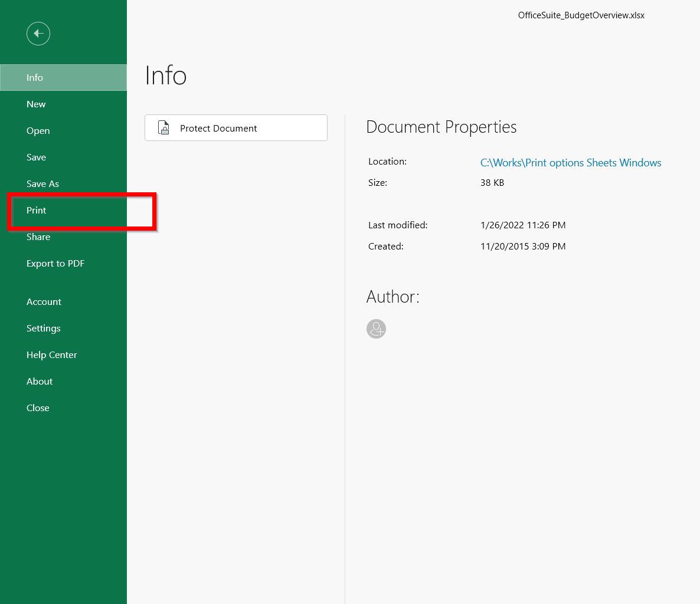This screenshot has width=700, height=604.
Task: Click the size value 38 KB
Action: pyautogui.click(x=492, y=182)
